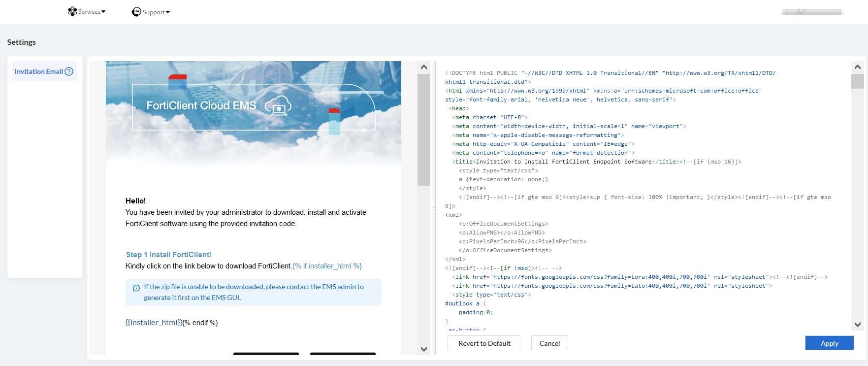
Task: Click the "padding:0;" code line
Action: click(476, 312)
